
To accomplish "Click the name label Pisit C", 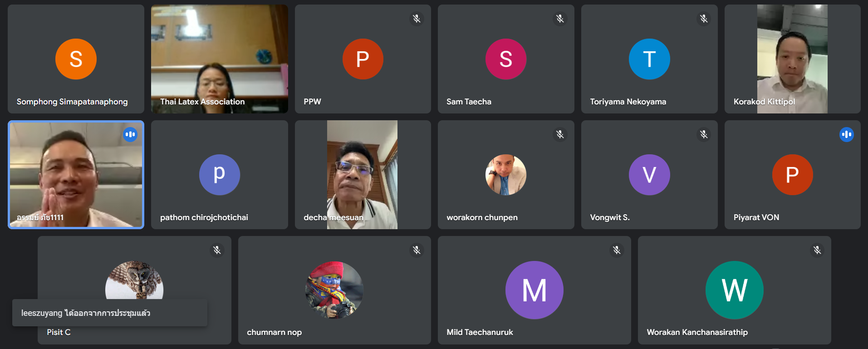I will click(x=59, y=332).
